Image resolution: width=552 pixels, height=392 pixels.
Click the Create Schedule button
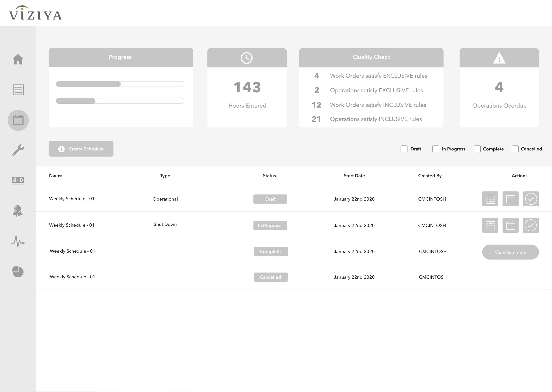click(81, 149)
